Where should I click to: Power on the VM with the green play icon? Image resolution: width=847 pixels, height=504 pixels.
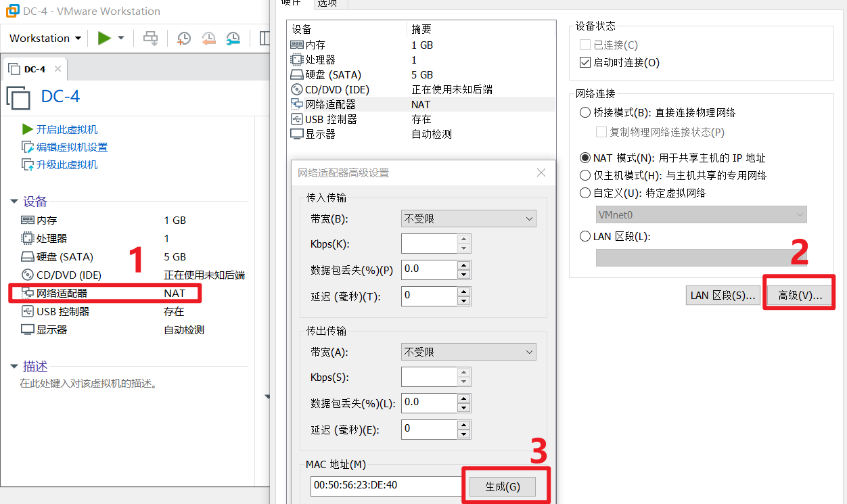[104, 38]
